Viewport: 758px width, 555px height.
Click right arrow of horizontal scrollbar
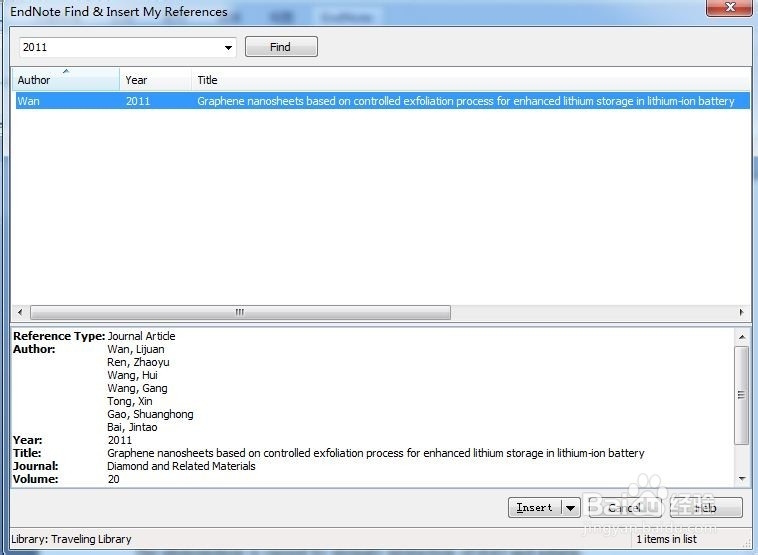coord(742,312)
